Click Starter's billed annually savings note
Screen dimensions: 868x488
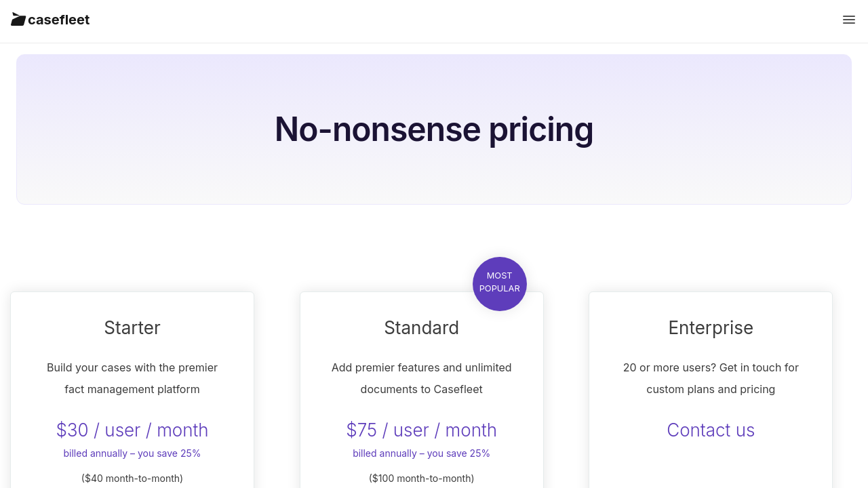132,453
